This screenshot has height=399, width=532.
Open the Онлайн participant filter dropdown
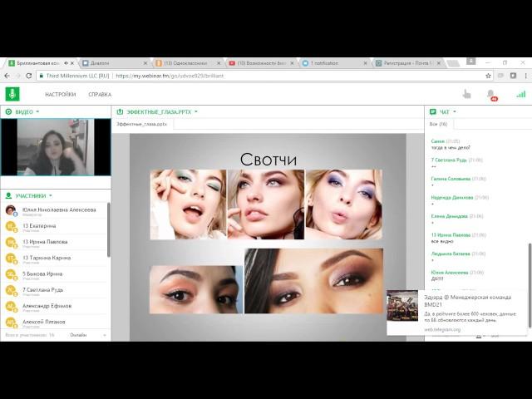coord(88,335)
